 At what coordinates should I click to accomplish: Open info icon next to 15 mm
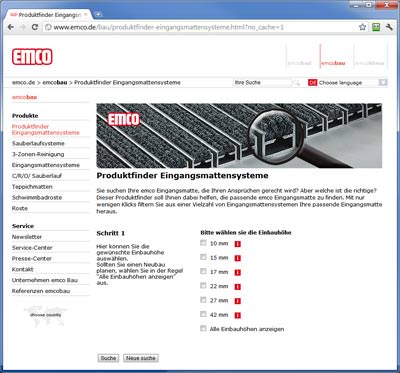click(237, 258)
